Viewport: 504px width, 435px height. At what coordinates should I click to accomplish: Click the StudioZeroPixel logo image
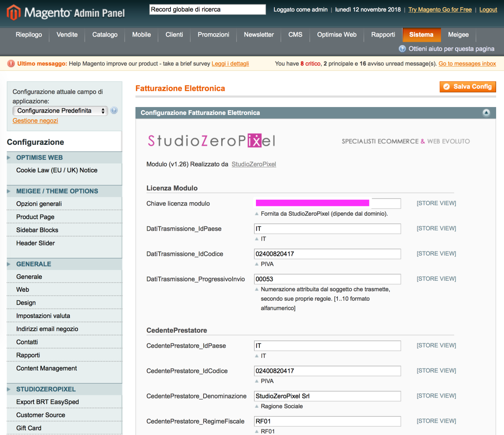(x=211, y=141)
